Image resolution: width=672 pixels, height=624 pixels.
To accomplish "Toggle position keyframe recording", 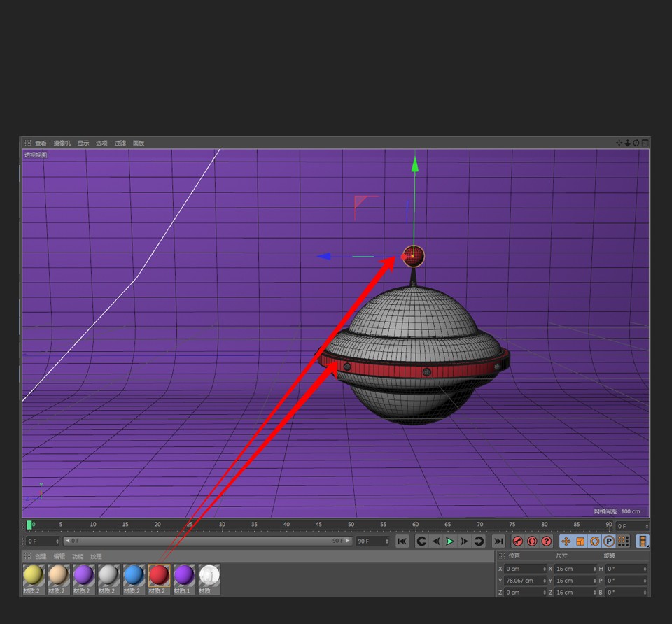I will point(566,541).
